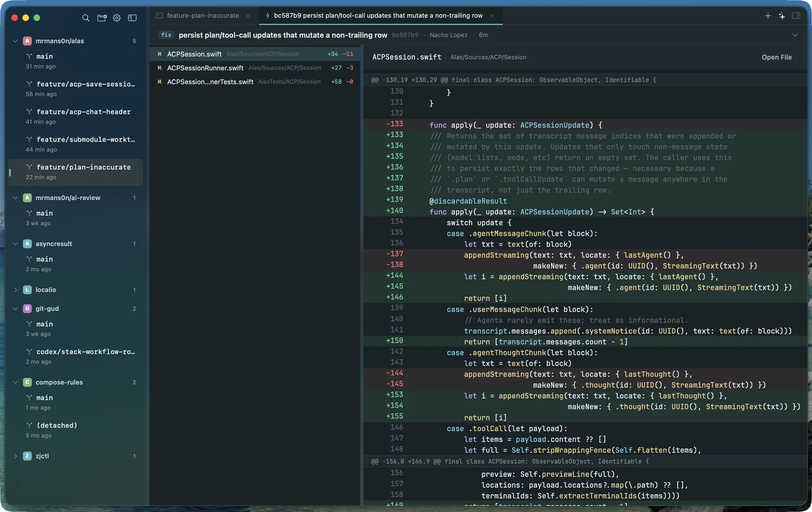Select ACPSessionRunner.swift in changed files
Image resolution: width=812 pixels, height=512 pixels.
point(255,68)
